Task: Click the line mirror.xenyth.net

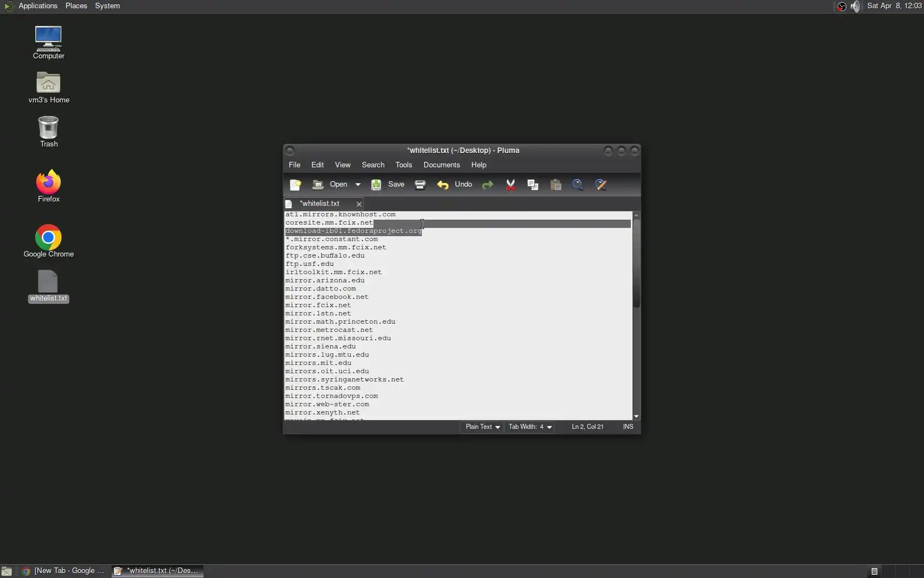Action: pyautogui.click(x=323, y=413)
